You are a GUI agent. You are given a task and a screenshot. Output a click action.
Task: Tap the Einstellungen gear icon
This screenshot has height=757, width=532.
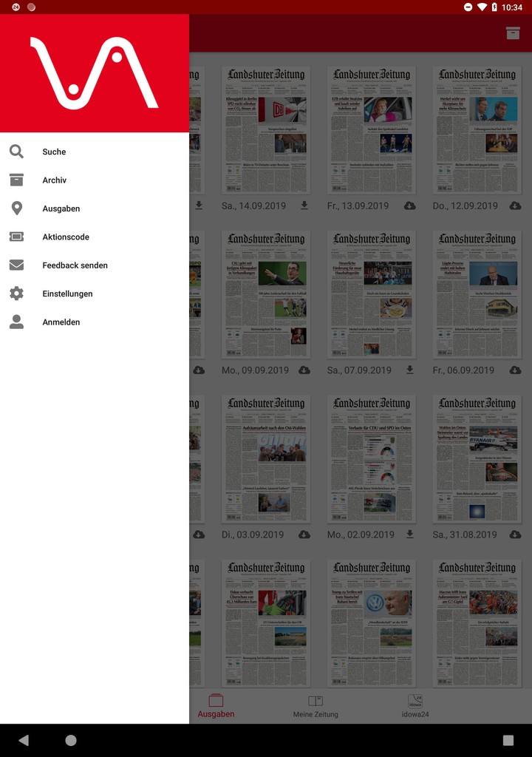point(16,293)
